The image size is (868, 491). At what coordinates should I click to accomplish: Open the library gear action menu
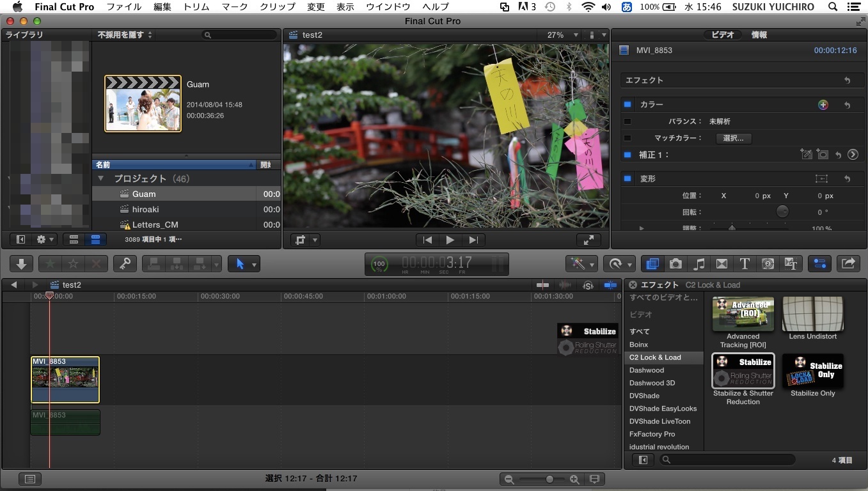45,240
